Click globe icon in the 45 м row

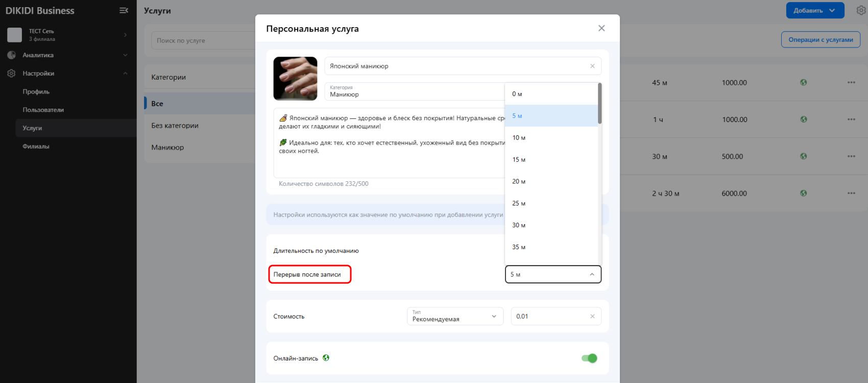[x=803, y=82]
